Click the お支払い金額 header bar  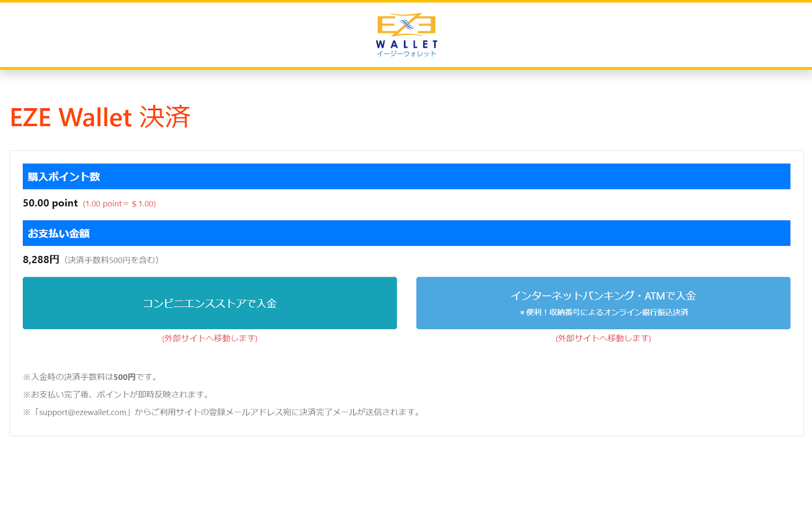(x=407, y=233)
